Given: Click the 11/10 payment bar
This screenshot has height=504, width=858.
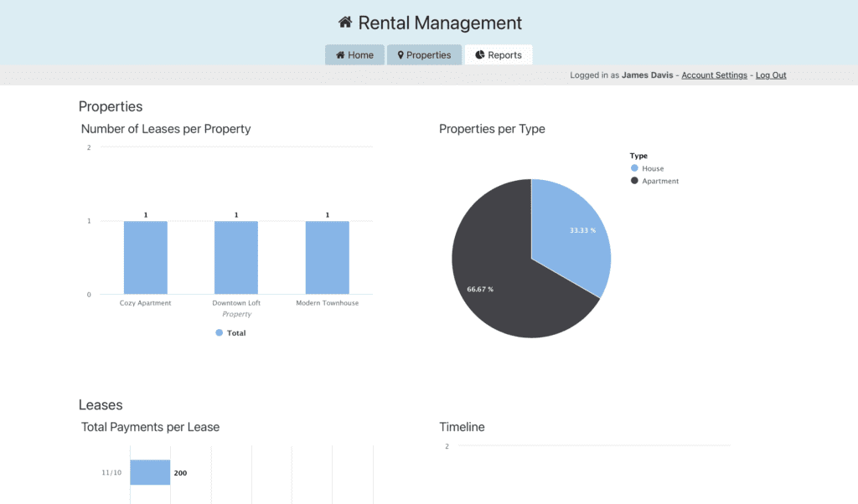Looking at the screenshot, I should point(150,473).
